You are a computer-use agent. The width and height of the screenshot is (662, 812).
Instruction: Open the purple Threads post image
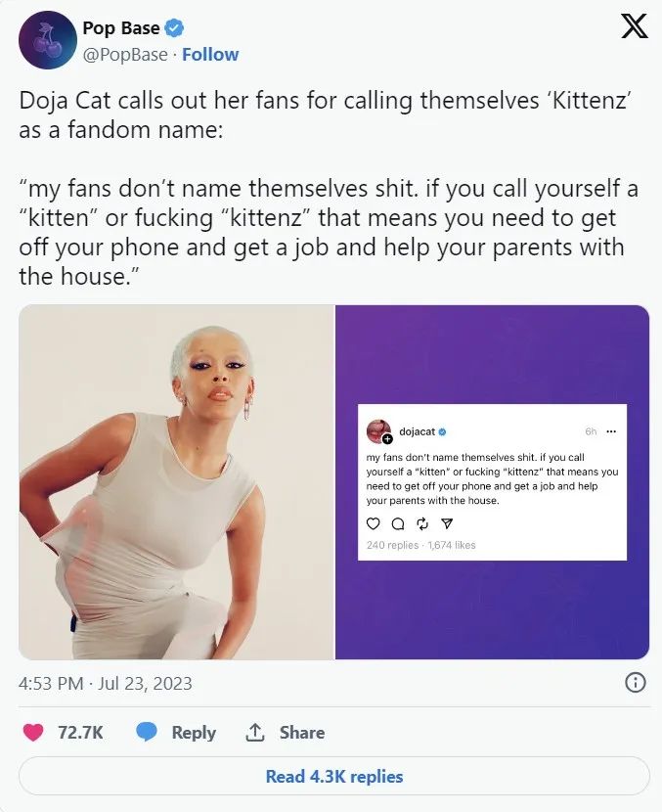pyautogui.click(x=492, y=482)
